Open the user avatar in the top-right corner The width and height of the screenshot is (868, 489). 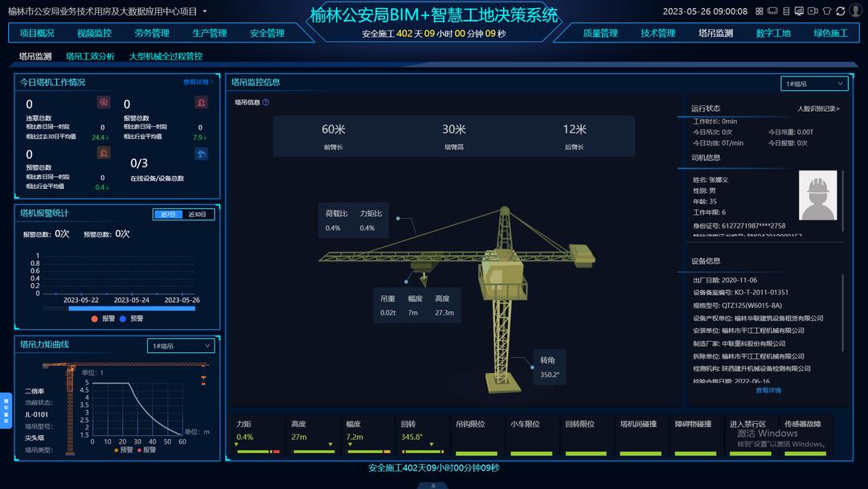pos(856,11)
